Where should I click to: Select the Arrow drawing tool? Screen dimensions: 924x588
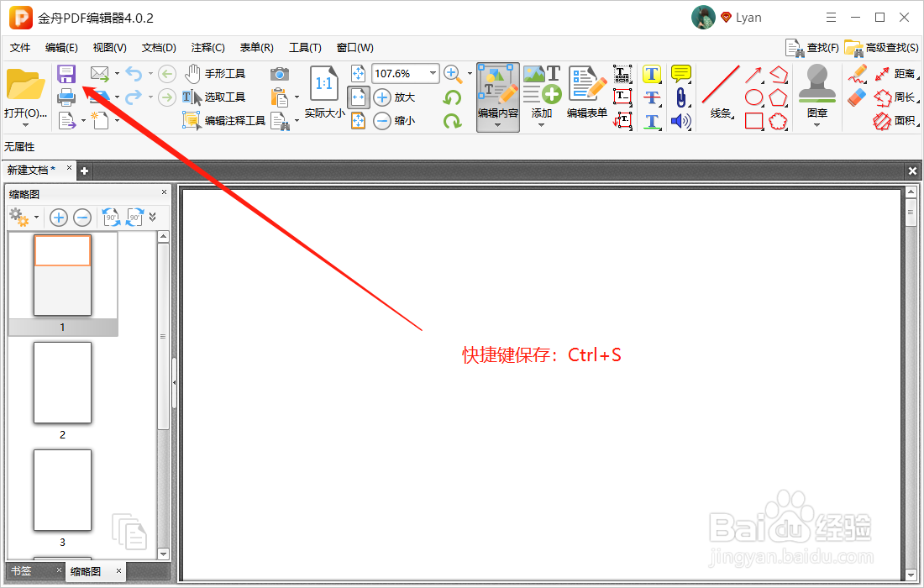pyautogui.click(x=753, y=74)
